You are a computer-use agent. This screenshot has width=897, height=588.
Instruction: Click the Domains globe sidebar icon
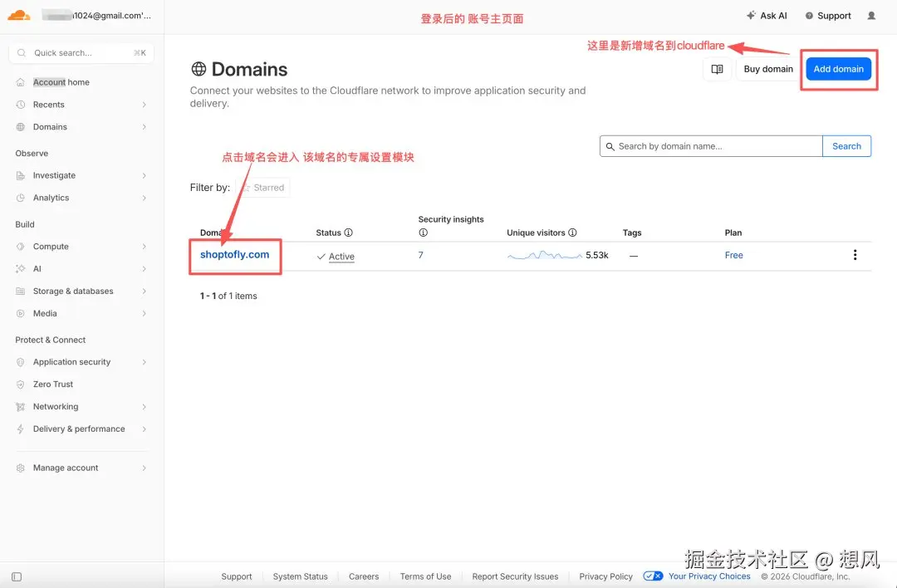[21, 127]
